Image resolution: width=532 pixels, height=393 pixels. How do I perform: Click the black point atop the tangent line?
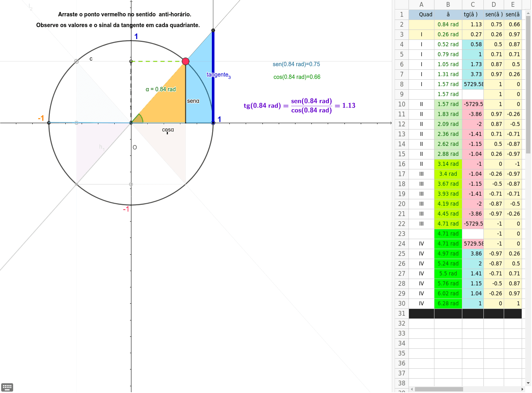[213, 30]
